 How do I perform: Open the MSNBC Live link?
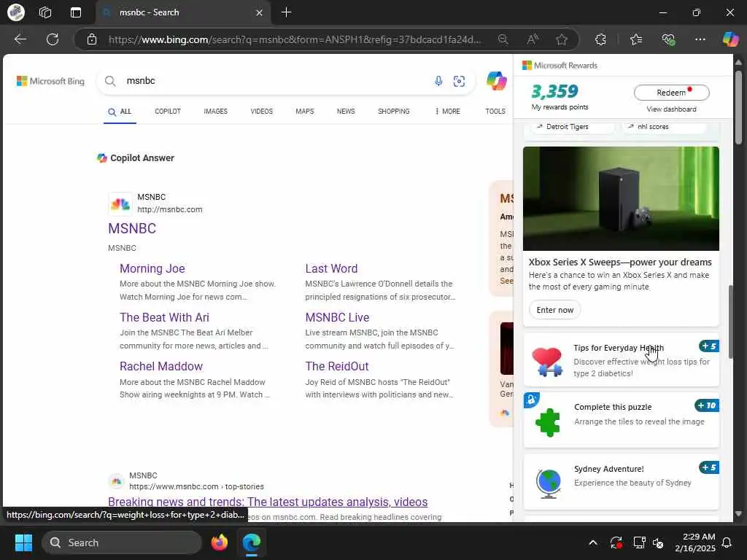337,318
